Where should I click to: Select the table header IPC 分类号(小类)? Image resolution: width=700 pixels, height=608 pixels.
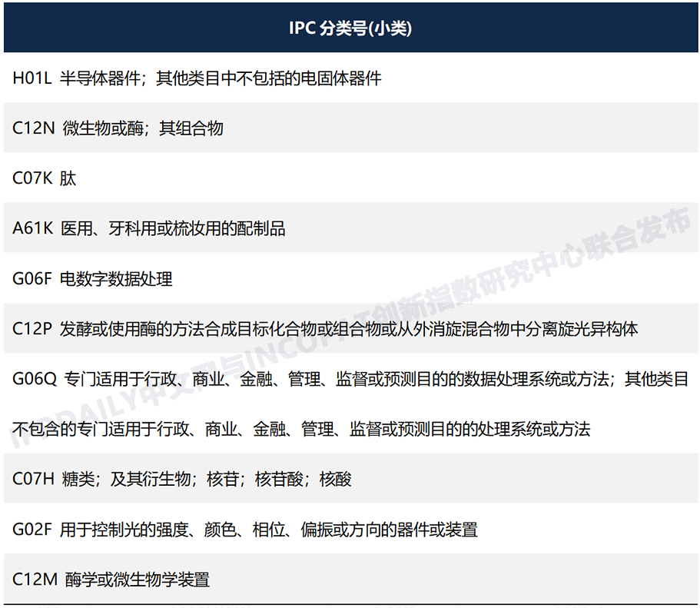tap(350, 28)
